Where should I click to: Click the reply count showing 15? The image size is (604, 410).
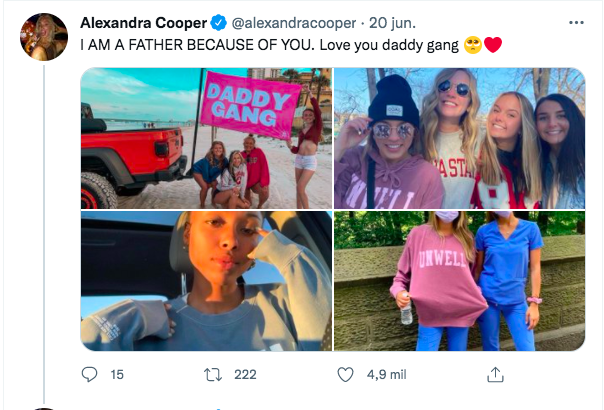tap(117, 375)
